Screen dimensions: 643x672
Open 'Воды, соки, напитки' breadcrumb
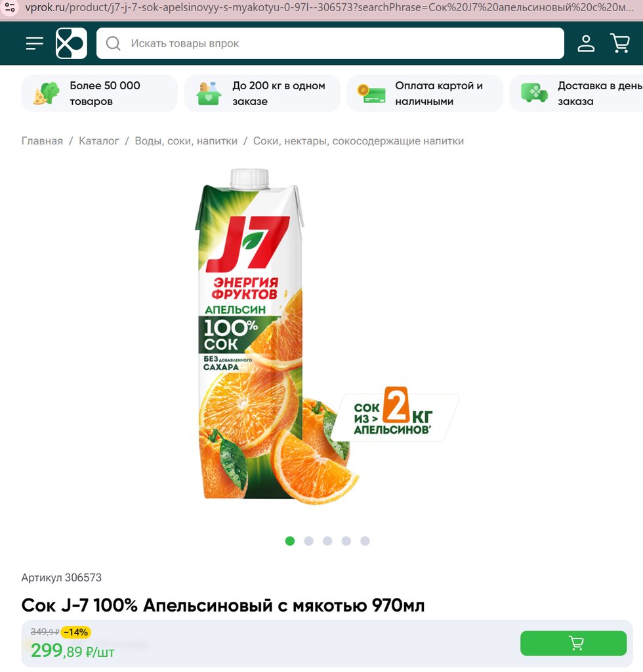[x=186, y=141]
